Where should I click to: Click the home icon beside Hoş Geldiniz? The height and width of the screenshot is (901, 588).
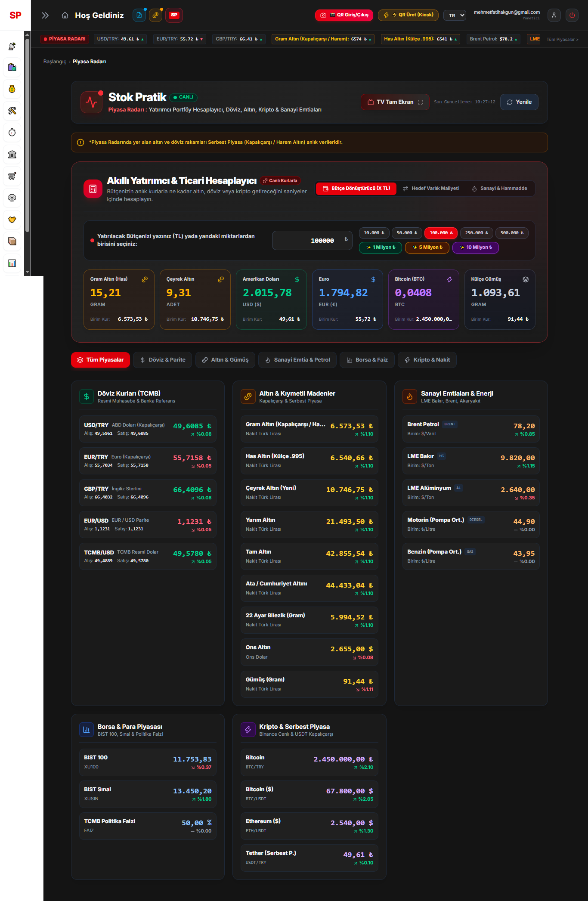pos(65,15)
